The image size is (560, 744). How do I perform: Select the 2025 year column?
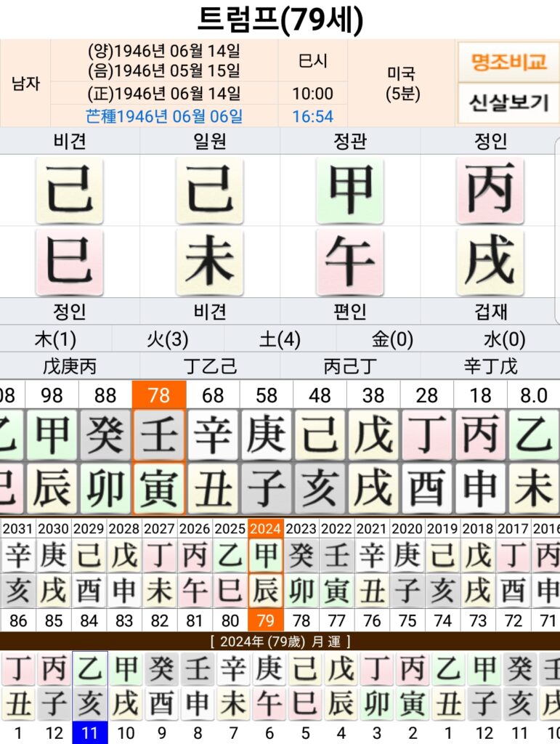230,529
